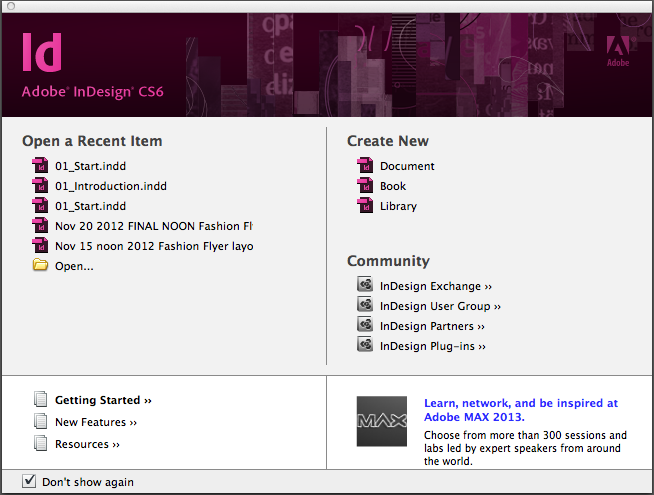Click the Nov 15 noon 2012 flyer file icon
The height and width of the screenshot is (495, 654).
tap(40, 246)
